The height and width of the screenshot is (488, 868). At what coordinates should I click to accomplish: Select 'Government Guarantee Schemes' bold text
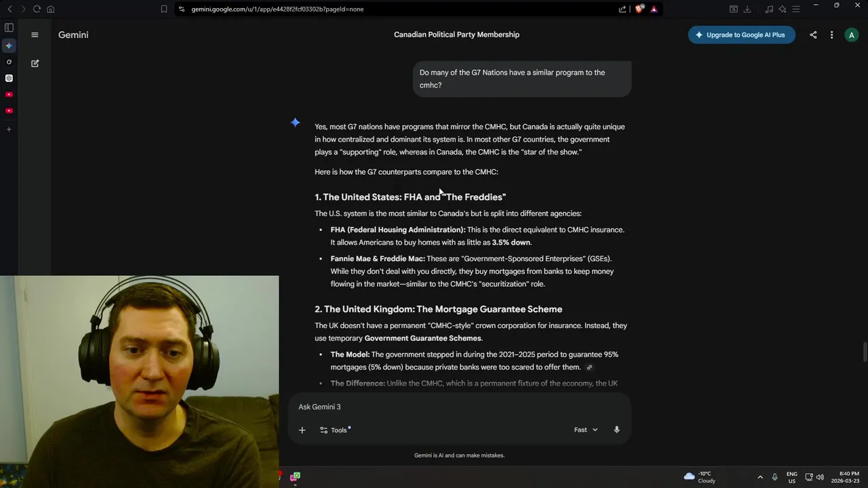(x=423, y=338)
